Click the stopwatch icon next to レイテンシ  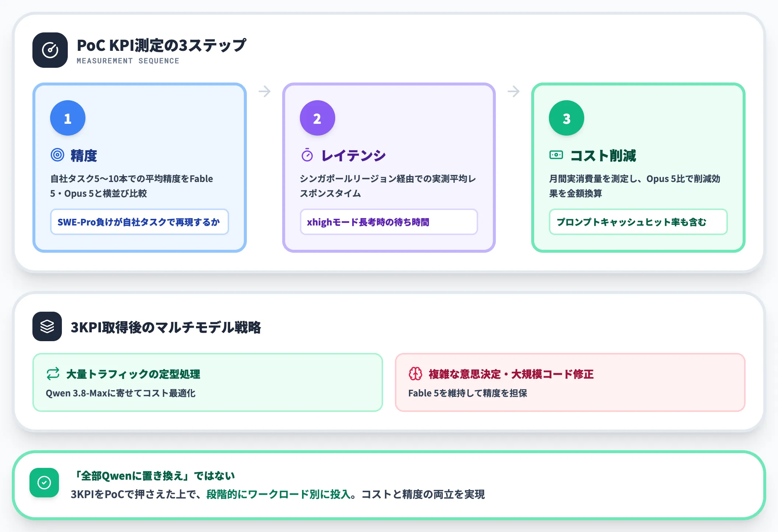tap(307, 155)
